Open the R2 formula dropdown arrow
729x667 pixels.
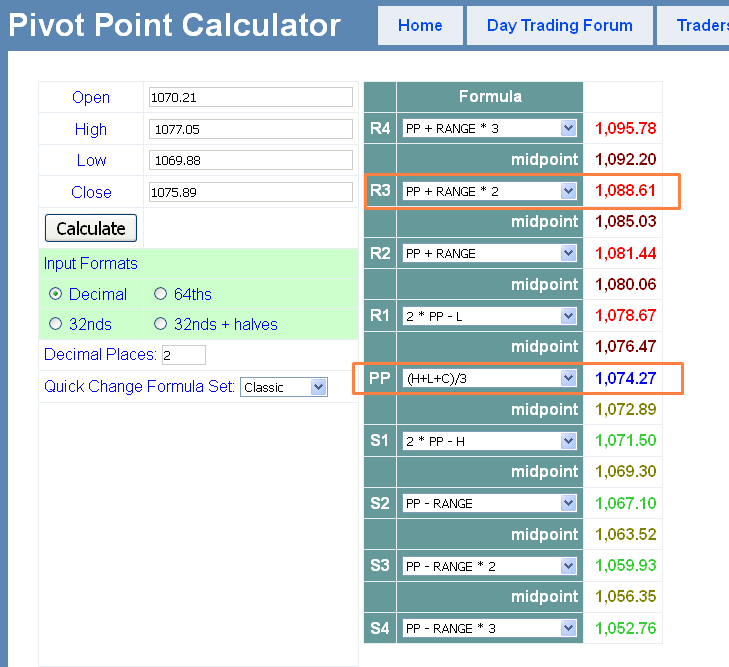pos(569,253)
